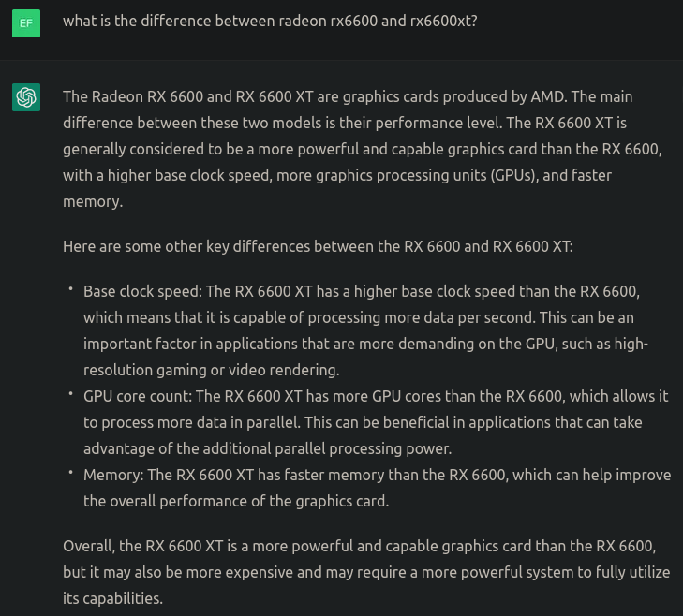Viewport: 683px width, 616px height.
Task: Click the "Memory:" label in the third bullet
Action: pyautogui.click(x=113, y=475)
